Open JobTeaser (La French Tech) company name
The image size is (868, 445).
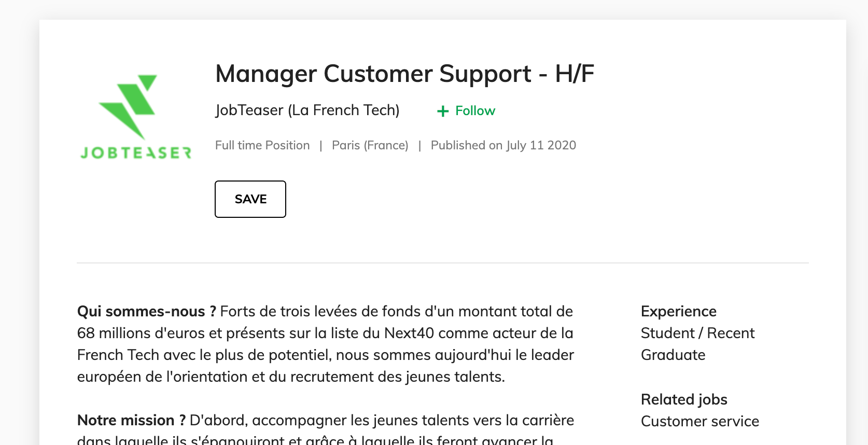click(x=307, y=110)
